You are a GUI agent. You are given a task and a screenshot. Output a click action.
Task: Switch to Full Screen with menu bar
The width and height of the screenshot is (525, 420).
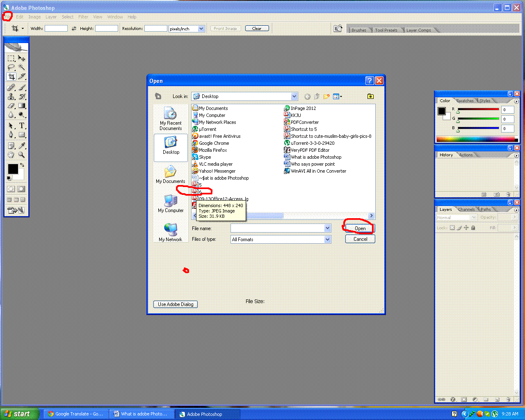(x=16, y=200)
